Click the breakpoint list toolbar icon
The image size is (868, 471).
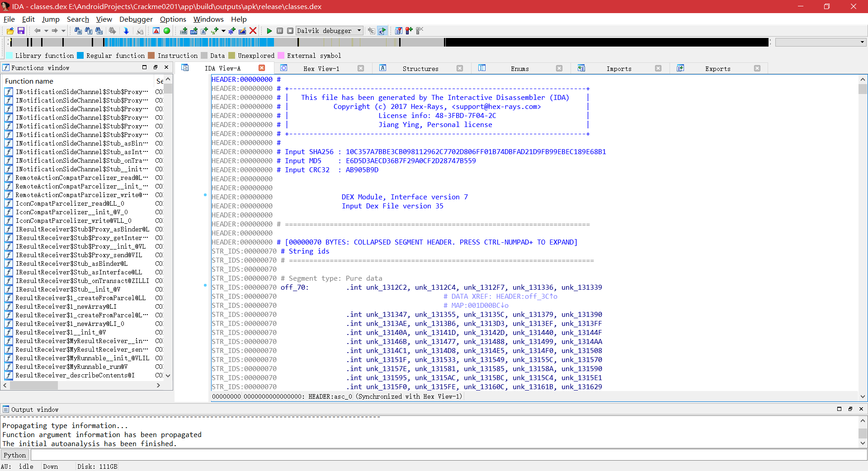click(398, 31)
